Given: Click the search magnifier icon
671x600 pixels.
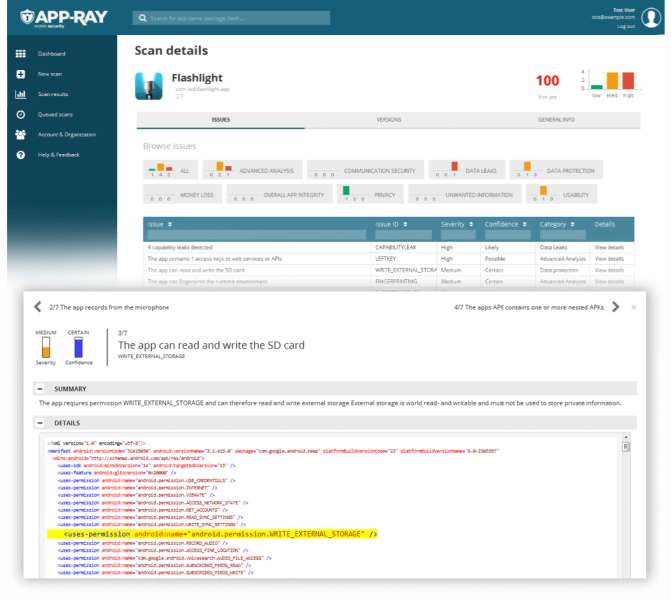Looking at the screenshot, I should tap(143, 18).
